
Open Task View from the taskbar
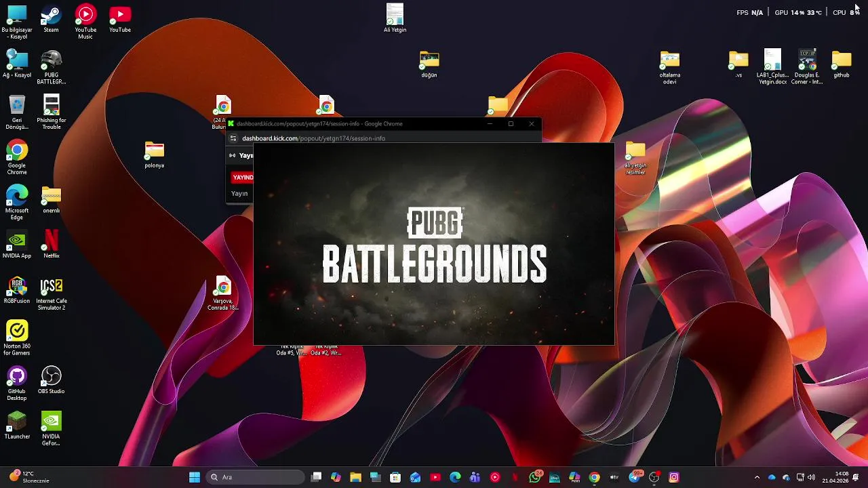tap(316, 477)
